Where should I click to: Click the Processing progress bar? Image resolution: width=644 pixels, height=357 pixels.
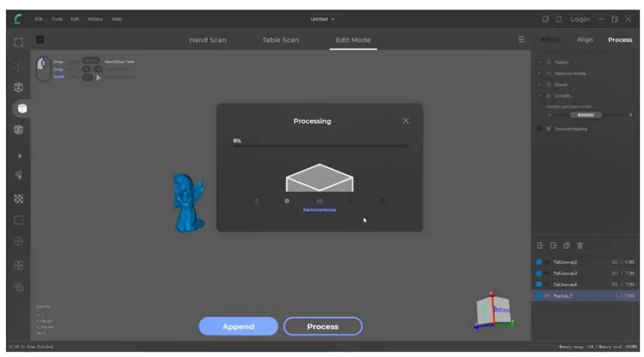(319, 146)
